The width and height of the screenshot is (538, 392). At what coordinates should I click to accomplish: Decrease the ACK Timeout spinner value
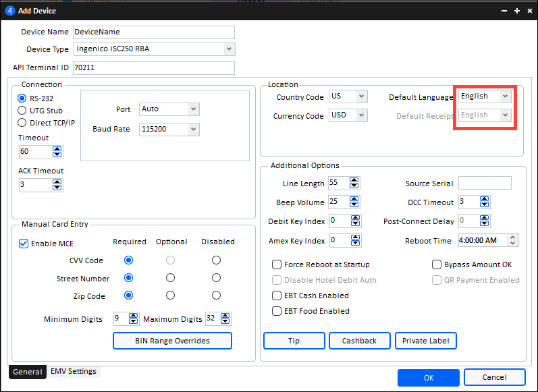tap(57, 188)
